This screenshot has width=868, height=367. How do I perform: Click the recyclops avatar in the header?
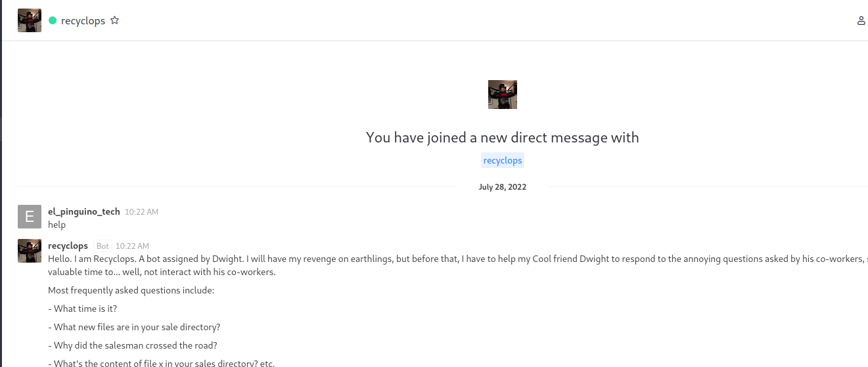(30, 20)
